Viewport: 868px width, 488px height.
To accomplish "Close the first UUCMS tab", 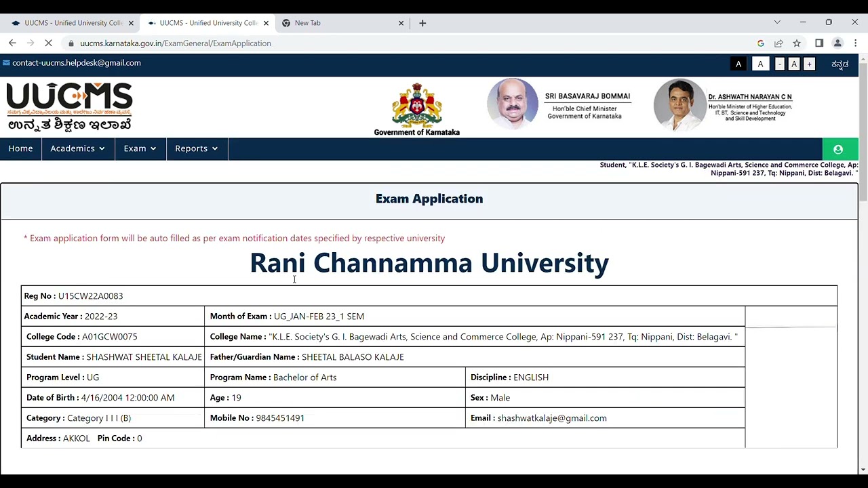I will pyautogui.click(x=131, y=23).
